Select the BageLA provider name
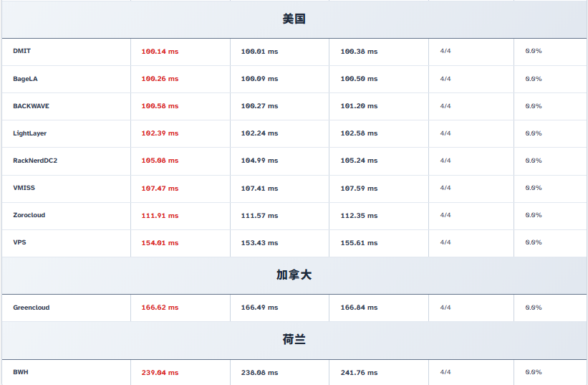The image size is (588, 385). point(25,78)
